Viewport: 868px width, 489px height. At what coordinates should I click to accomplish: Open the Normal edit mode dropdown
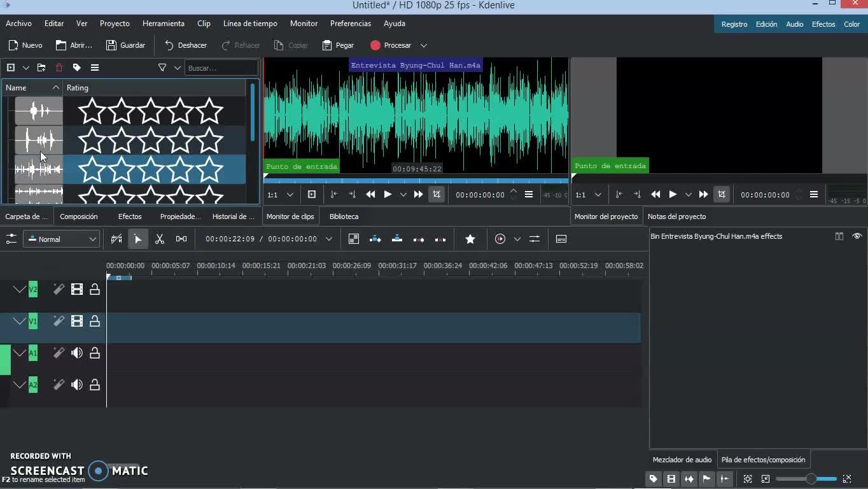pyautogui.click(x=61, y=239)
